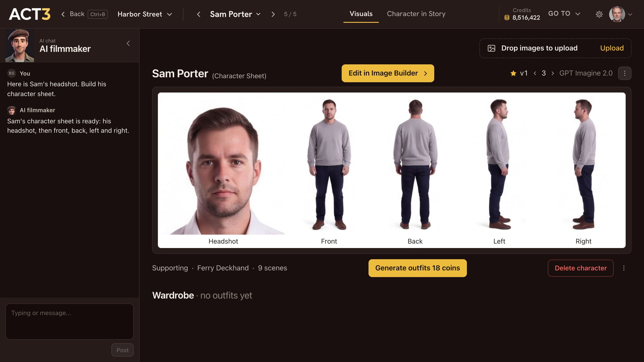Click the Ferry Deckhand role text

(223, 268)
